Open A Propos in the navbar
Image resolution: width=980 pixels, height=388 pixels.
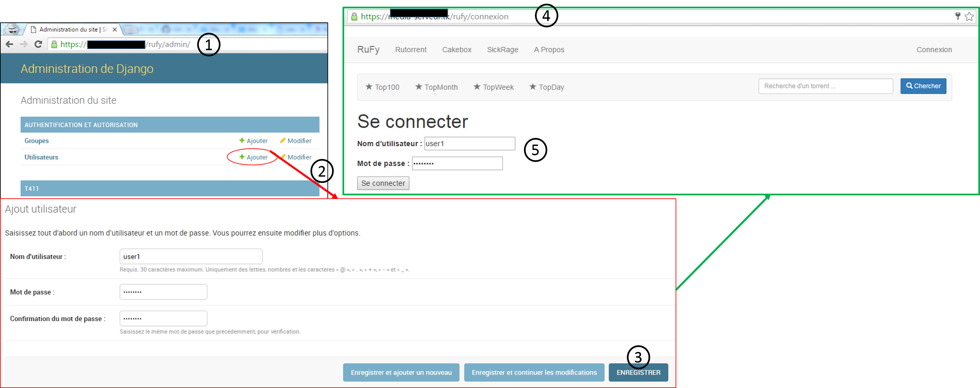click(549, 50)
